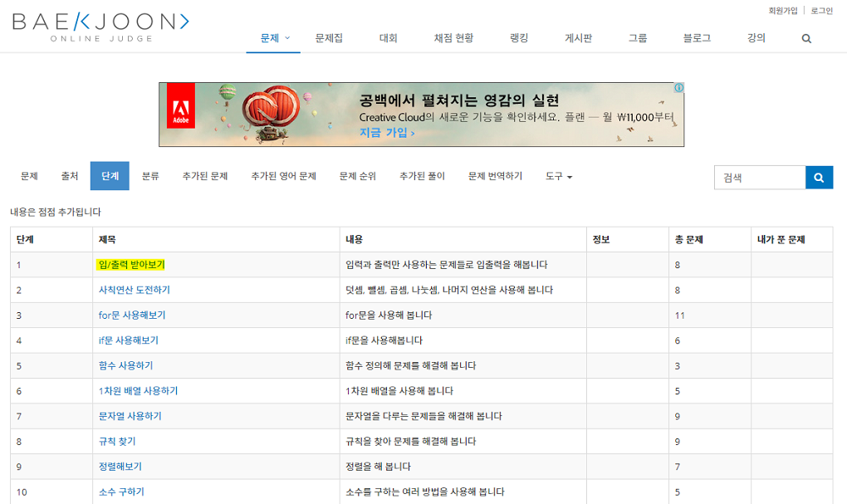847x504 pixels.
Task: Open the 랭킹 navigation item
Action: (x=518, y=38)
